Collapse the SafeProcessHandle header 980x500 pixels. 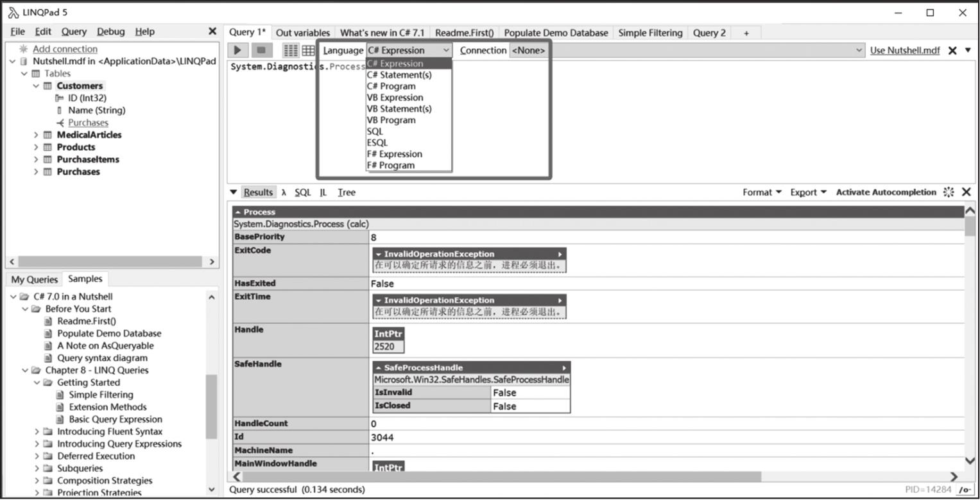(379, 368)
